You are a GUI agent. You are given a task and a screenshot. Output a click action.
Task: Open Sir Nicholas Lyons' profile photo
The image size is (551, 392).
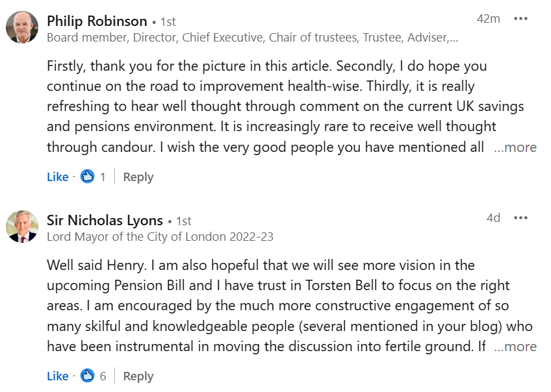point(22,227)
